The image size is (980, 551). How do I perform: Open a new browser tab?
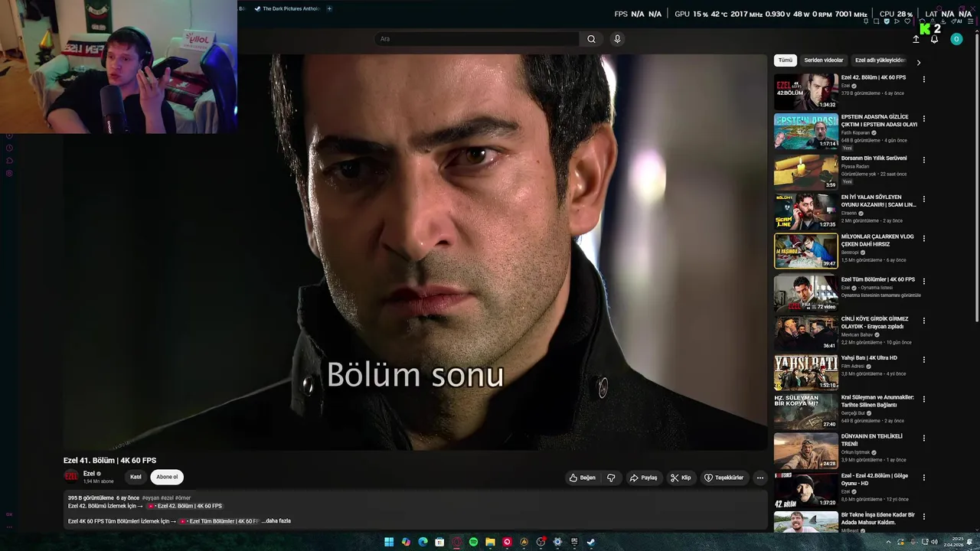(x=329, y=8)
